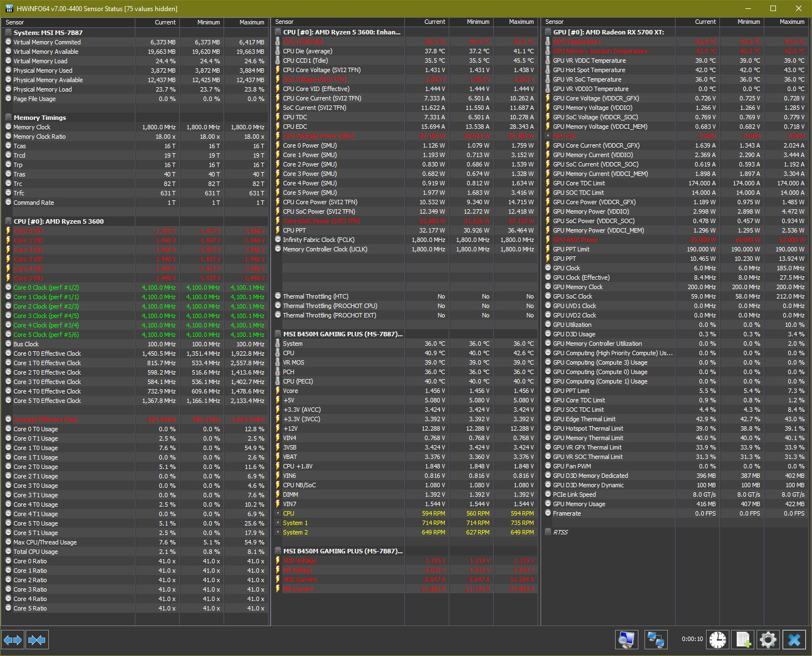Click the circle icon beside Infinity Fabric Clock (FCLK)
This screenshot has height=656, width=812.
[278, 240]
